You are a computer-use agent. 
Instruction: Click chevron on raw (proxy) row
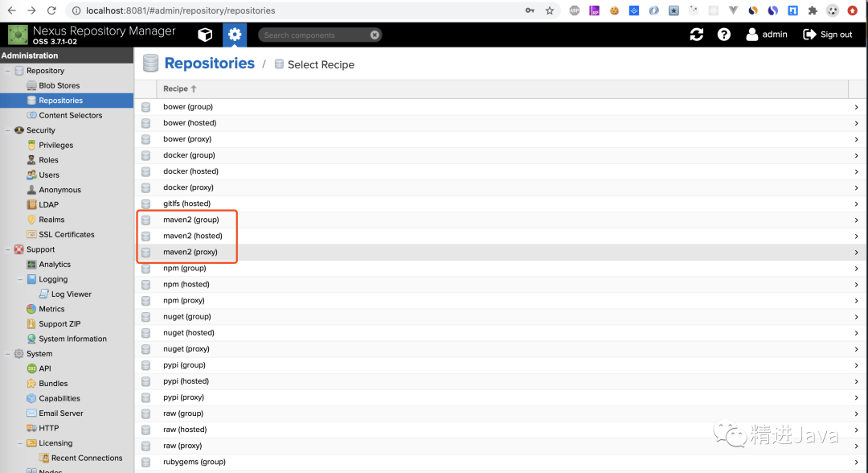pyautogui.click(x=857, y=446)
